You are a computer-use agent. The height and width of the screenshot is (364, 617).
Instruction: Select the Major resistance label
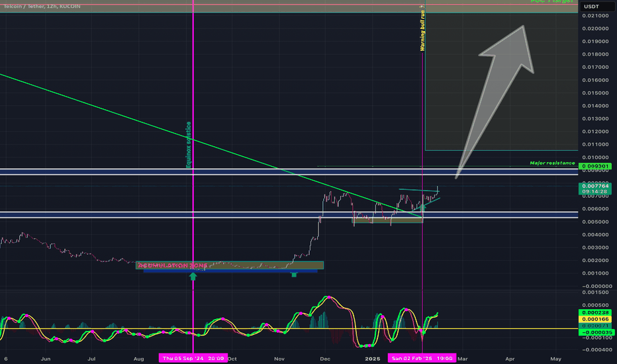[552, 163]
